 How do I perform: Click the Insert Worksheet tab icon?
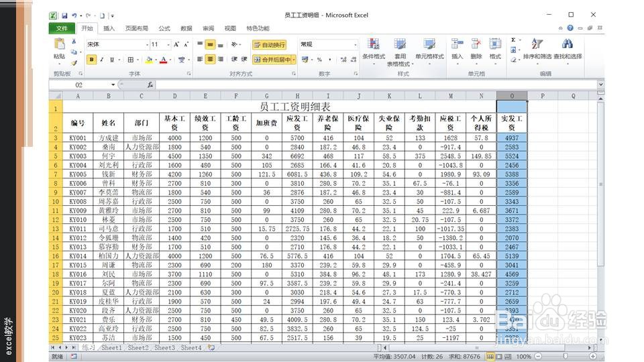tap(211, 348)
